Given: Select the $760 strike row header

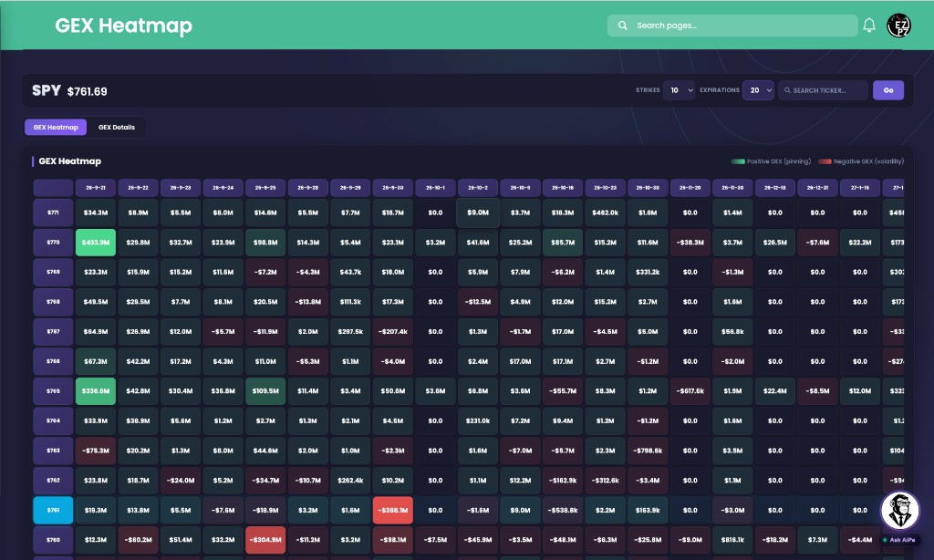Looking at the screenshot, I should (x=53, y=540).
